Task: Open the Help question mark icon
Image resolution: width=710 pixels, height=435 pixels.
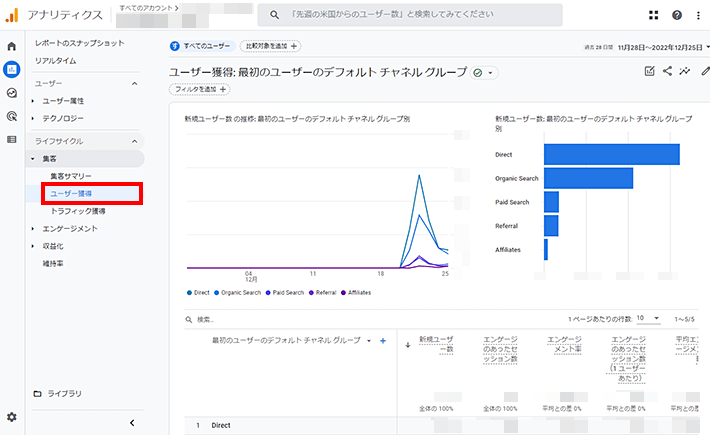Action: (677, 15)
